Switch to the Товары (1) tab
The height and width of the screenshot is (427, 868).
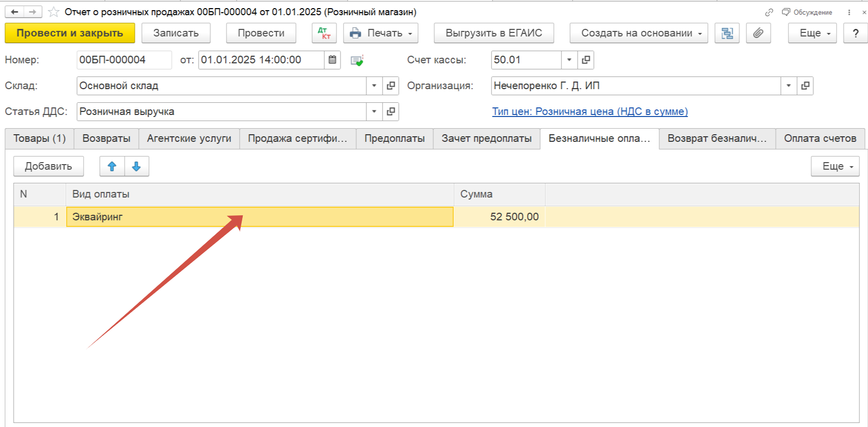40,138
